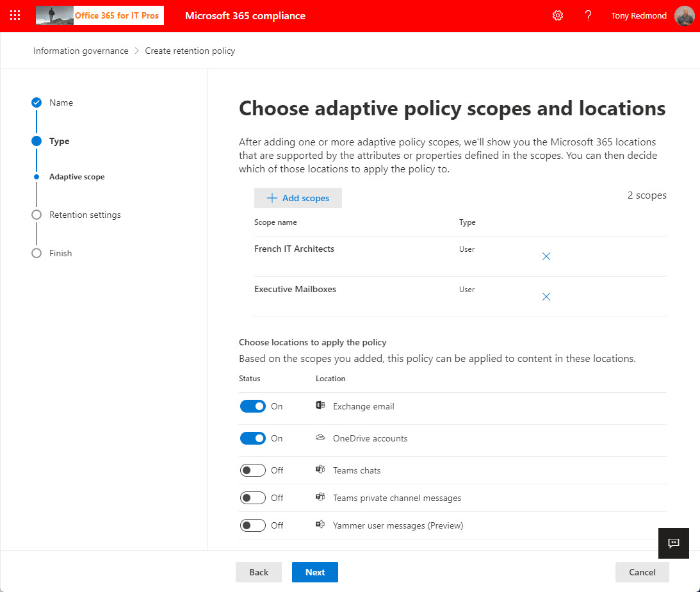Click the Exchange email location icon

tap(320, 405)
